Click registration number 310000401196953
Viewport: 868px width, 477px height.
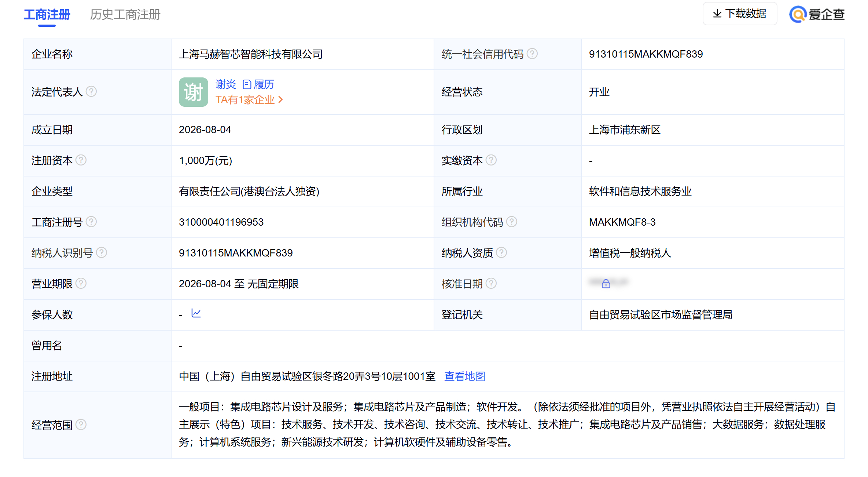[221, 222]
